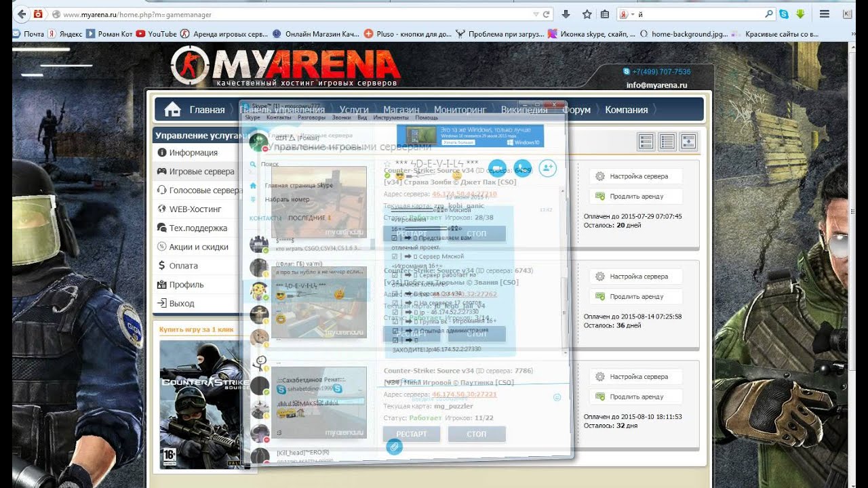Click the Skype extension icon in toolbar

click(784, 14)
